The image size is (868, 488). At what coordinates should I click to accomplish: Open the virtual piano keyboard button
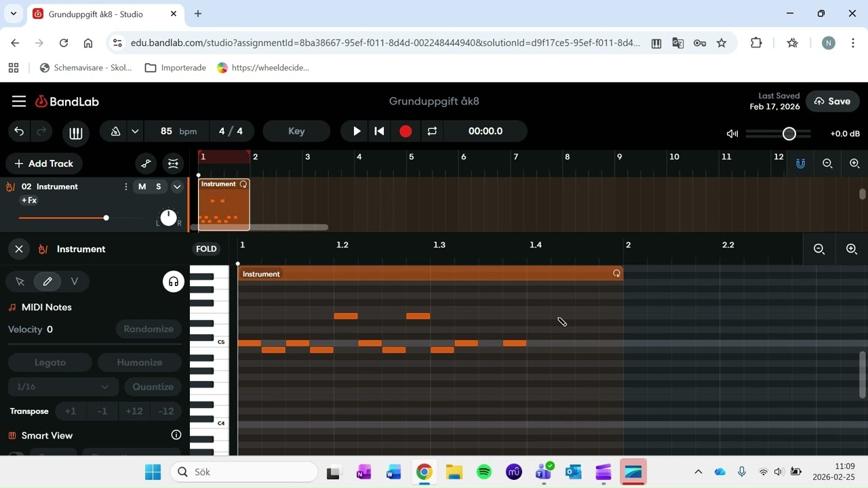(76, 134)
